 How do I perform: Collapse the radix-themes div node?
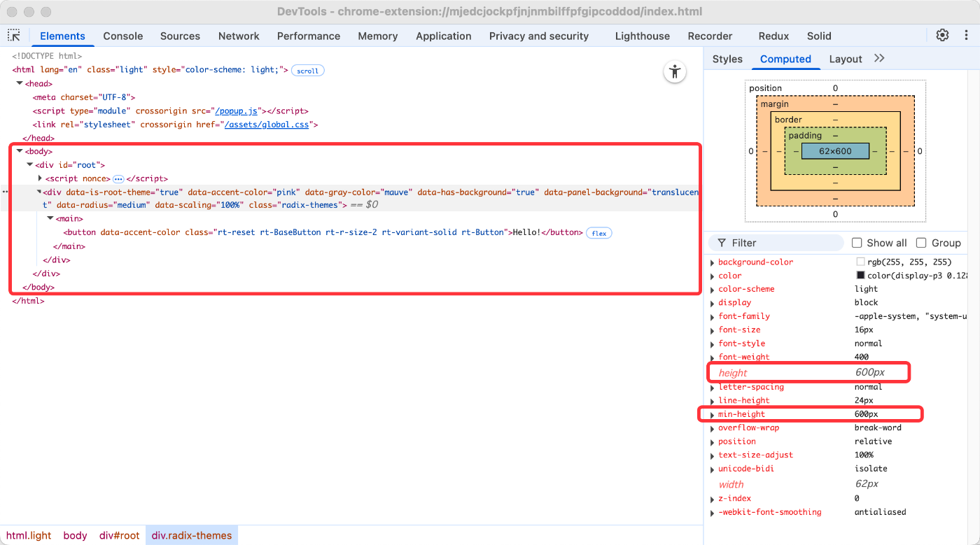40,192
